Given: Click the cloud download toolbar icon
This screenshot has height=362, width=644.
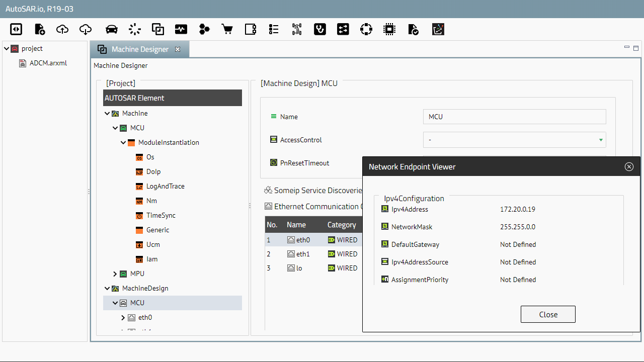Looking at the screenshot, I should pyautogui.click(x=86, y=29).
